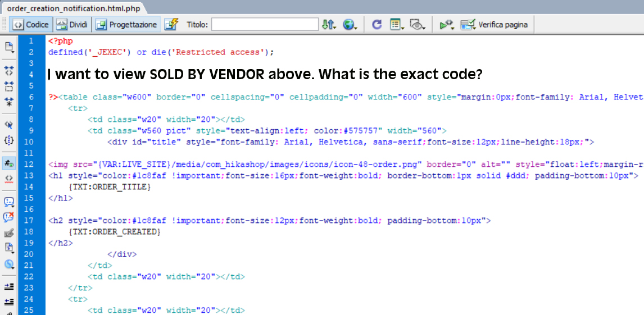644x315 pixels.
Task: Open the Preview in Browser globe dropdown
Action: [350, 25]
